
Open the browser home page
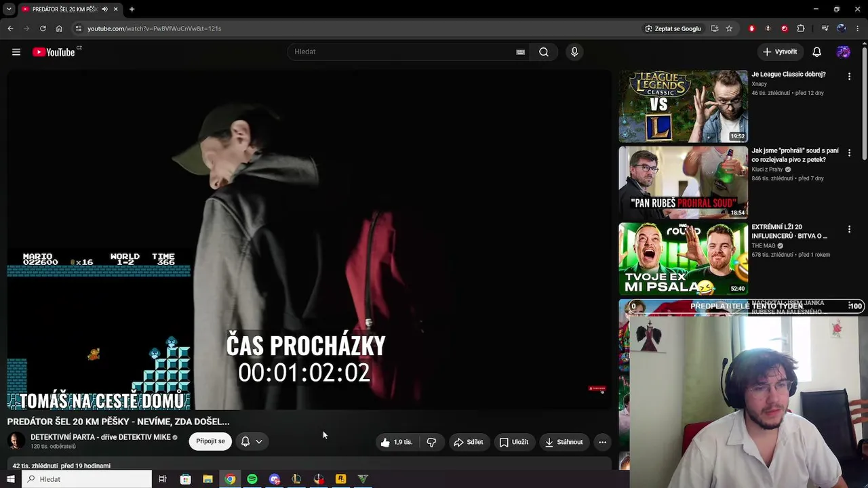point(59,28)
